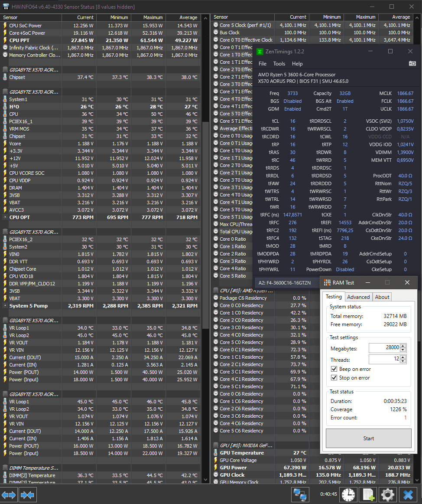Select the PCIEX16_1 temperature row

coord(101,121)
